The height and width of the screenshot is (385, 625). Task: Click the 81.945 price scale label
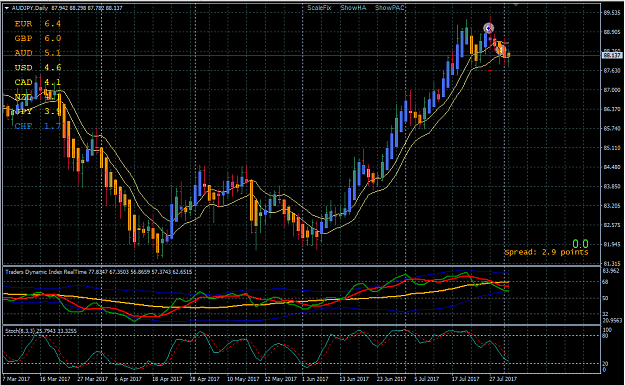click(x=612, y=244)
